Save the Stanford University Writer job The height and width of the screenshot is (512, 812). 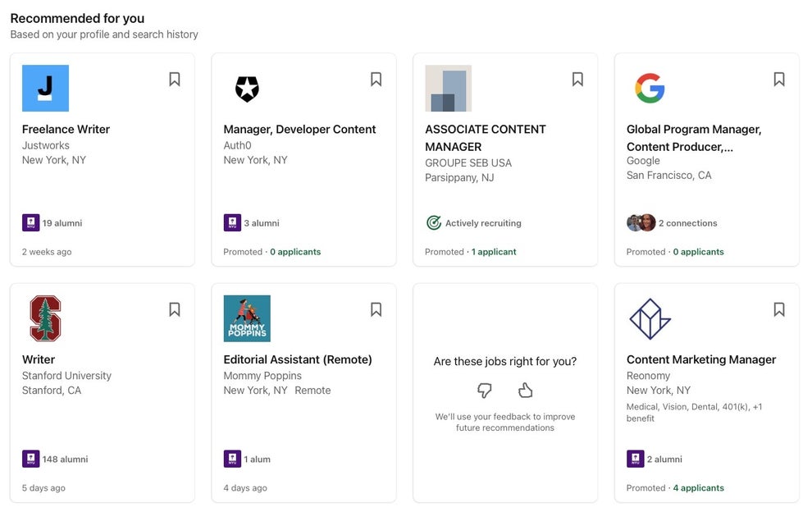tap(175, 309)
